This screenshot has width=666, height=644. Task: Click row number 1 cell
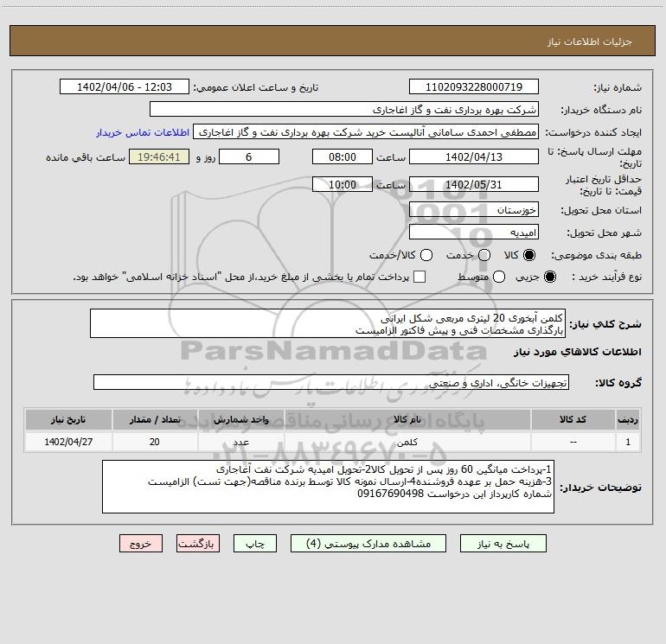coord(628,442)
